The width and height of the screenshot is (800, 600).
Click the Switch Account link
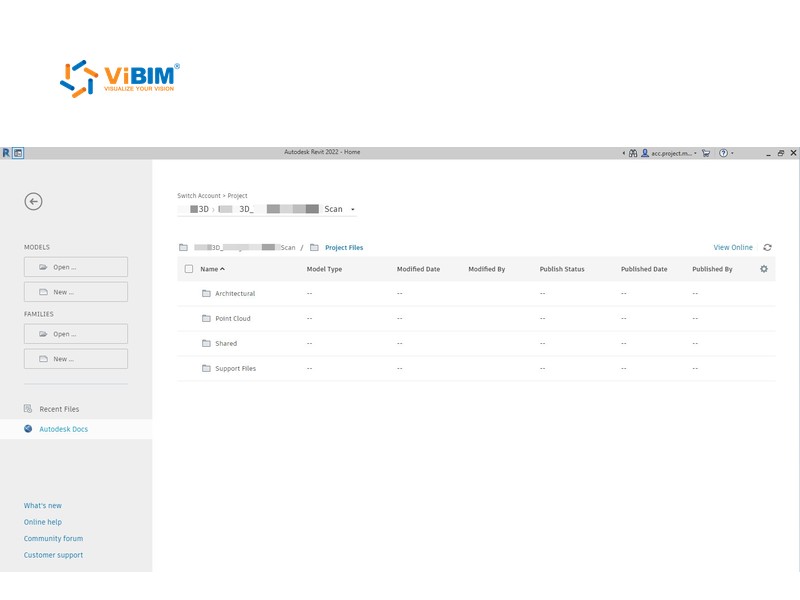tap(198, 195)
